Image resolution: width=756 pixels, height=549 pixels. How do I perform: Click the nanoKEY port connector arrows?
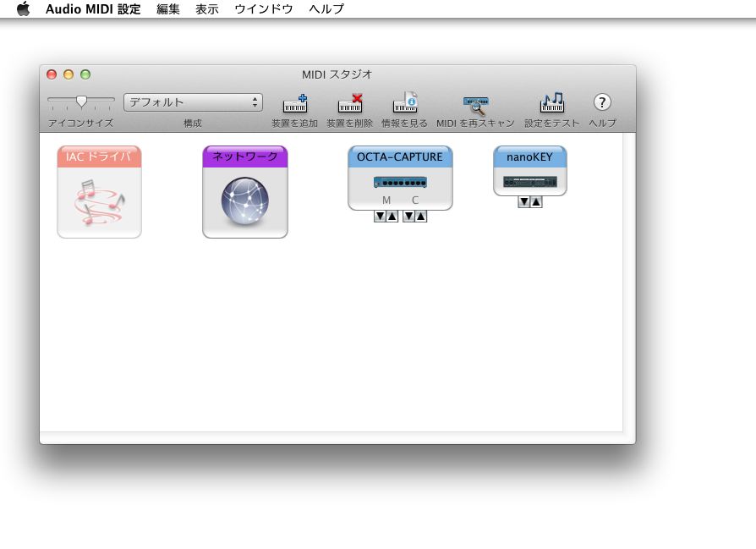[x=530, y=202]
